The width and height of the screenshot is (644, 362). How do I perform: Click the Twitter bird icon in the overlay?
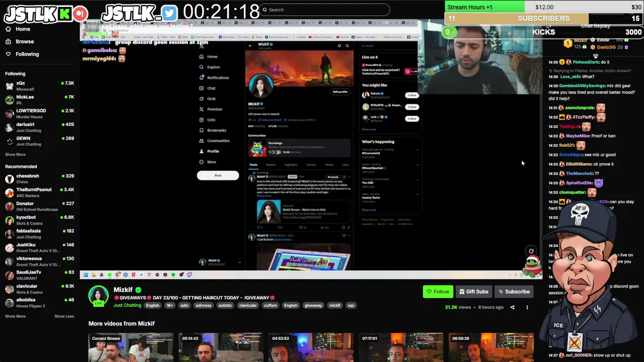(x=170, y=14)
